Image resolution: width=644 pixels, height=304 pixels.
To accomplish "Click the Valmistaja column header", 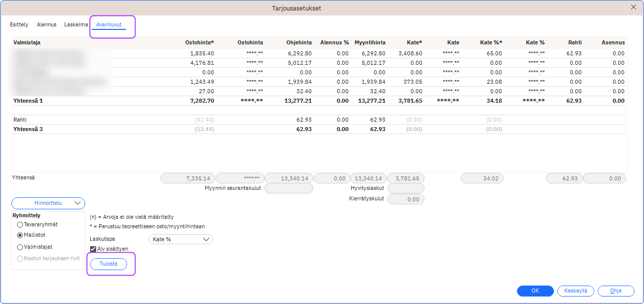I will pos(27,43).
